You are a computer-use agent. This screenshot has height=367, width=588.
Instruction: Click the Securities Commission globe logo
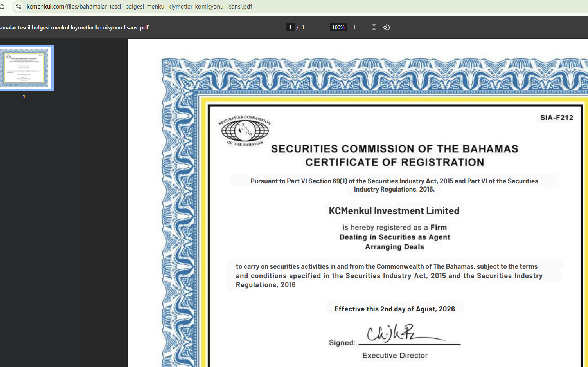(x=245, y=131)
